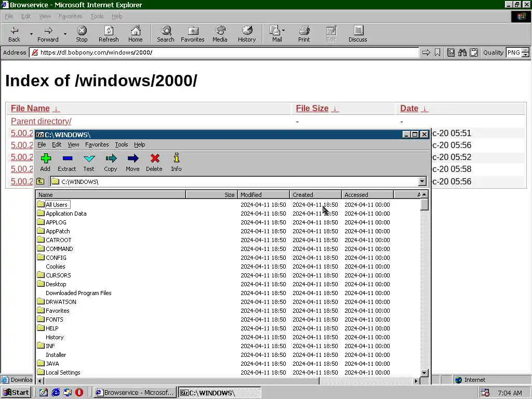Follow the Parent directory/ link

click(41, 121)
